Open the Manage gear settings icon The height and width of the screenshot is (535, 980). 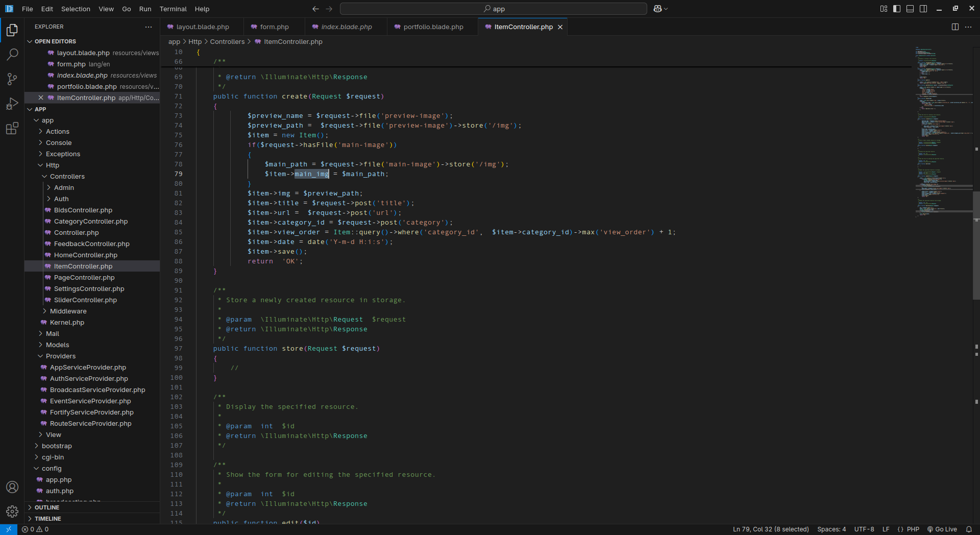pyautogui.click(x=12, y=511)
